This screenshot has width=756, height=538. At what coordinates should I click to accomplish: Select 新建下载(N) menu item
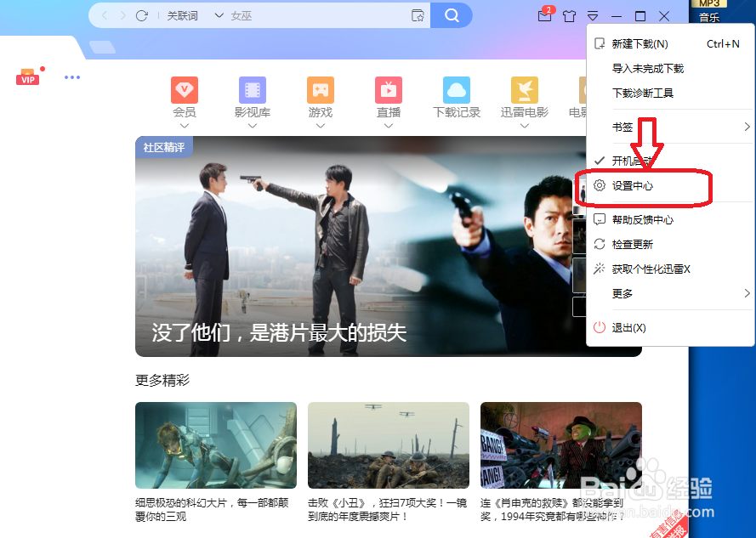pyautogui.click(x=671, y=44)
